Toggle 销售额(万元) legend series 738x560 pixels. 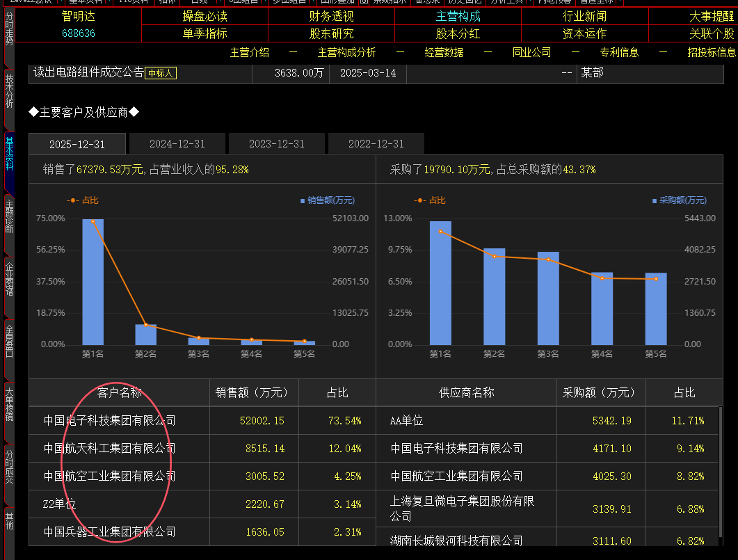[328, 200]
